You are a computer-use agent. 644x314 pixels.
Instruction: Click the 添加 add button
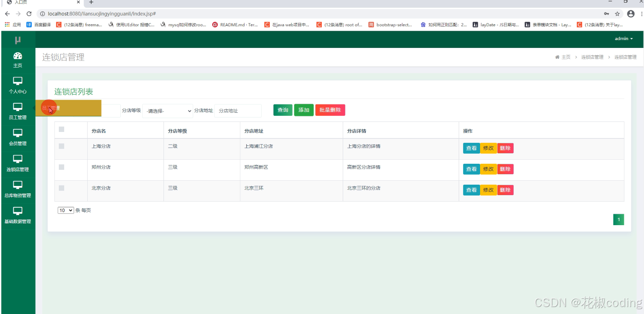coord(304,110)
